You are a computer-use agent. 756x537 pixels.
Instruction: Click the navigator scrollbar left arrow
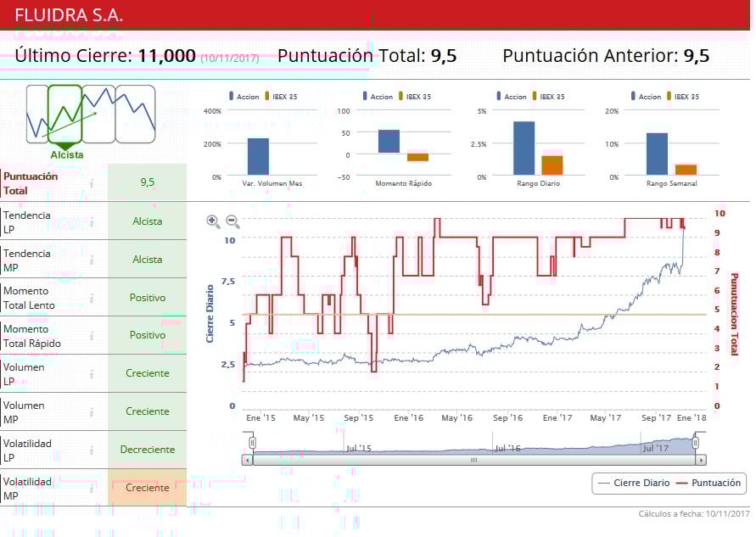[x=247, y=460]
